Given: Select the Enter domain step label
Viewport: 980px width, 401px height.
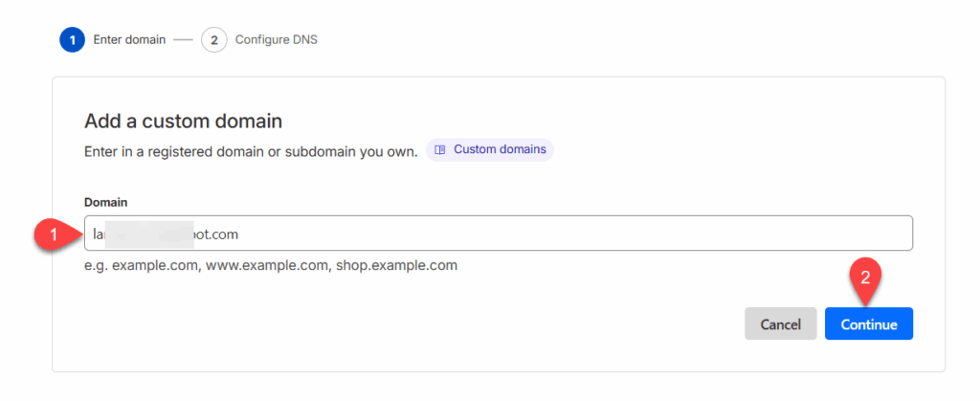Looking at the screenshot, I should 129,40.
